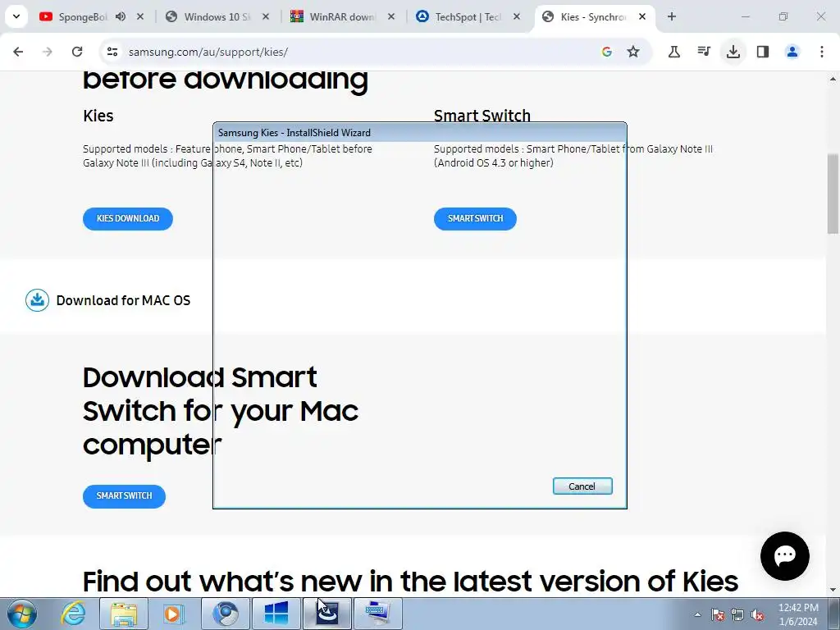This screenshot has width=840, height=630.
Task: Mute the SpongeBob tab audio icon
Action: coord(121,16)
